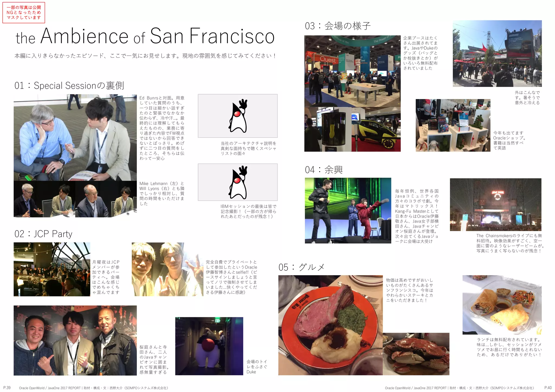Click the '02：JCP Party' heading
The image size is (555, 392).
[x=43, y=234]
